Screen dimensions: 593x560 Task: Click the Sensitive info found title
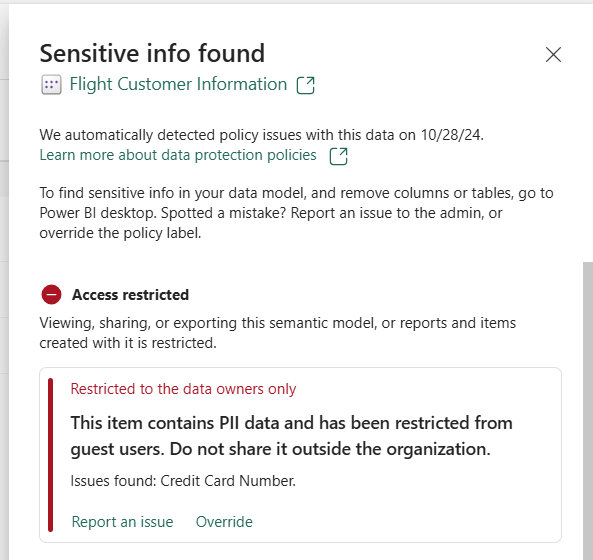(152, 53)
